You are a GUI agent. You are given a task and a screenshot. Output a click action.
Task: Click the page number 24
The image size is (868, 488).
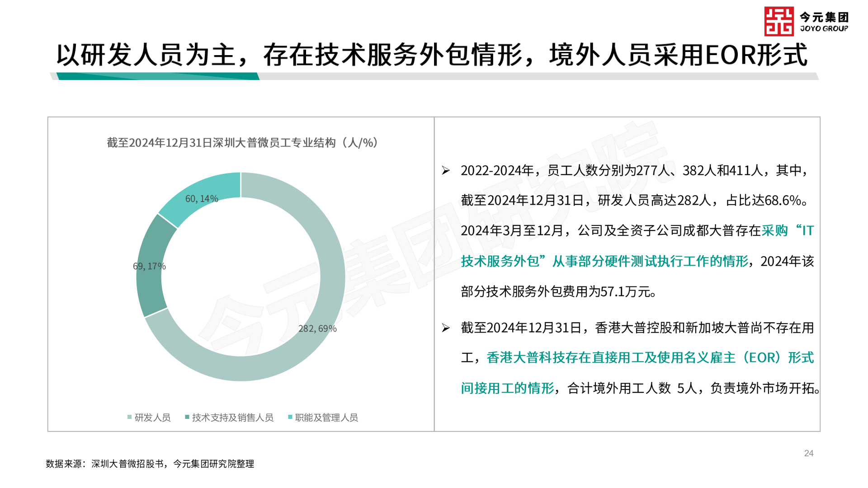[x=809, y=453]
